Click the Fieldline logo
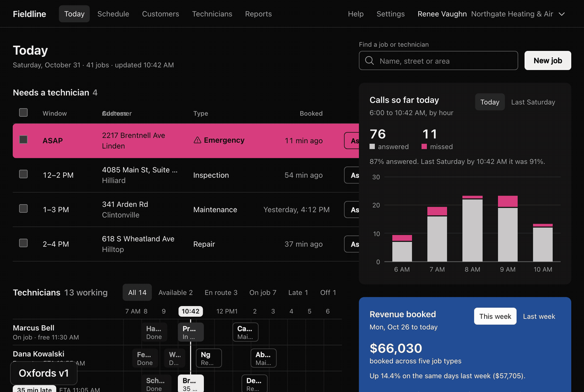 pos(29,14)
